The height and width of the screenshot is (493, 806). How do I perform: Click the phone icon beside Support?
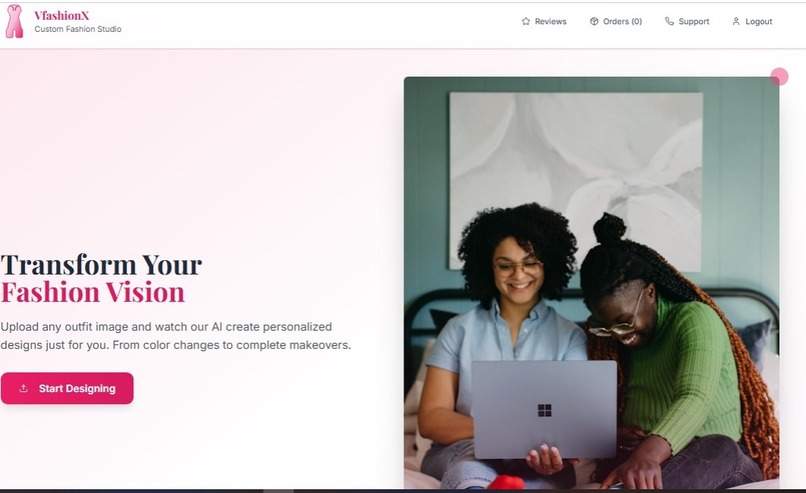[x=669, y=22]
